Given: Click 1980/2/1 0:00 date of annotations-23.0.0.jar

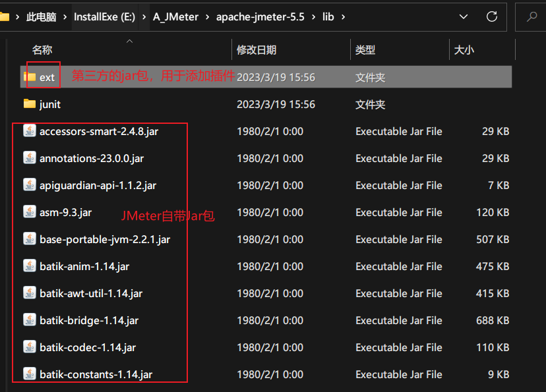Looking at the screenshot, I should tap(270, 158).
